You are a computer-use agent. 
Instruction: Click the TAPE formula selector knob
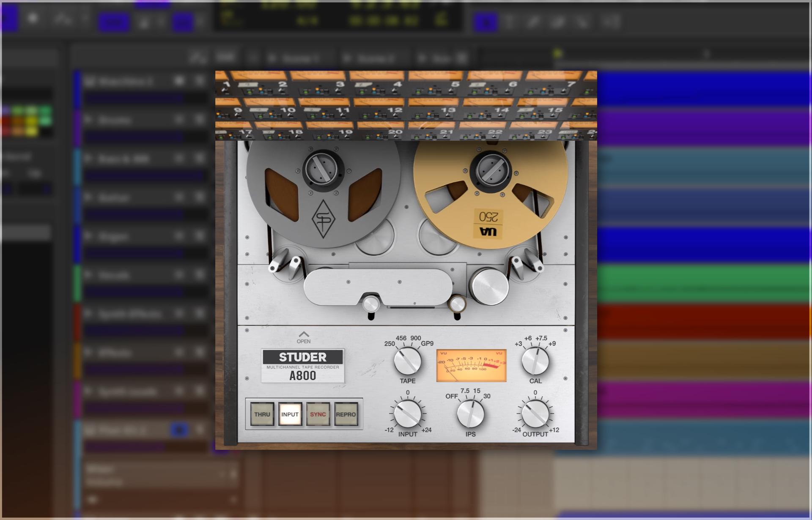[x=408, y=361]
